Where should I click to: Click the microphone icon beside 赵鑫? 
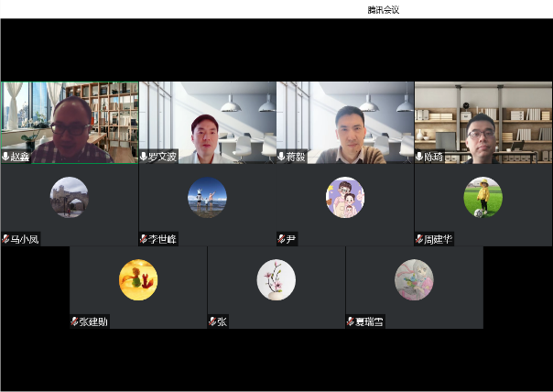click(5, 157)
